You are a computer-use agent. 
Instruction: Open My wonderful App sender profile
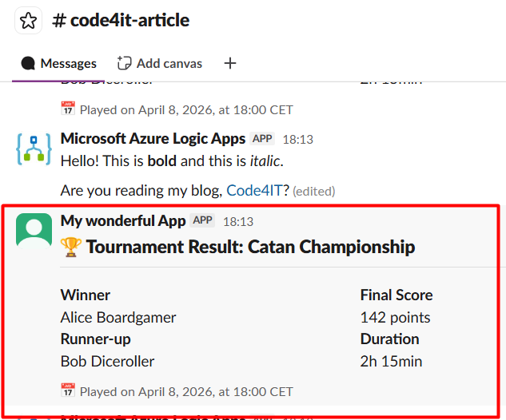(x=123, y=221)
